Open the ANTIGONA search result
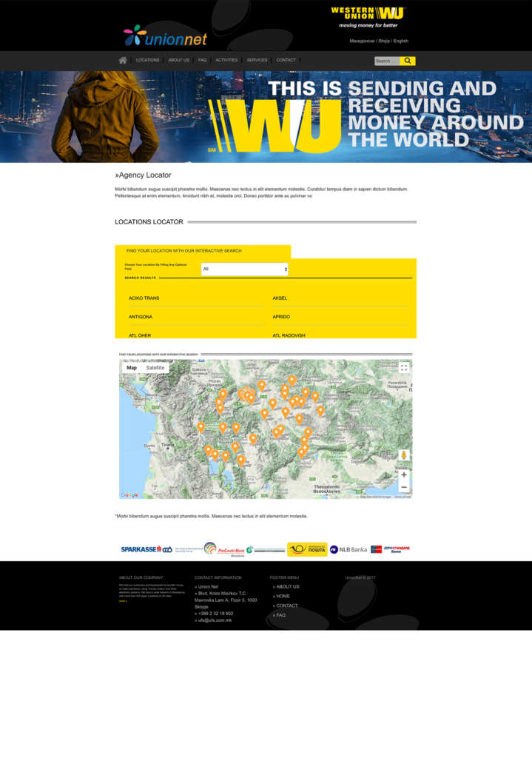The width and height of the screenshot is (532, 758). (141, 317)
